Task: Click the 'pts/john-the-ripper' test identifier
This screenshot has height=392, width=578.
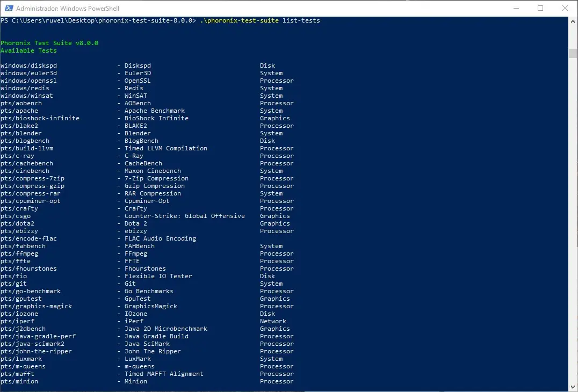Action: click(x=36, y=351)
